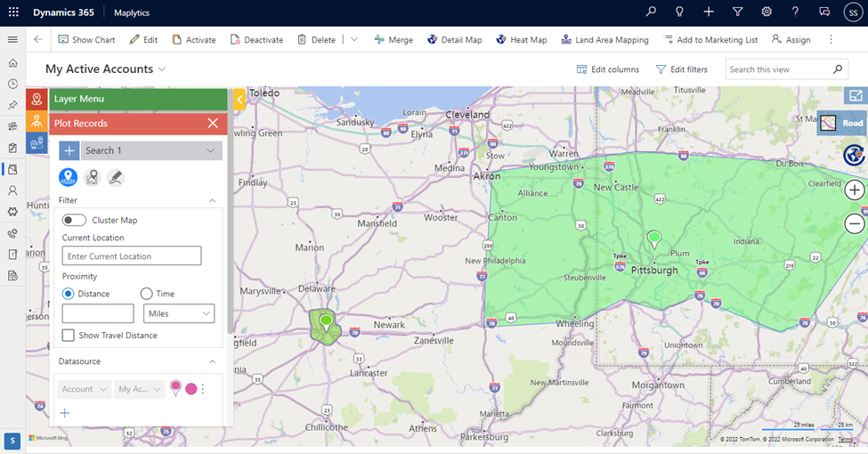Click the pink circle color swatch

[x=191, y=389]
